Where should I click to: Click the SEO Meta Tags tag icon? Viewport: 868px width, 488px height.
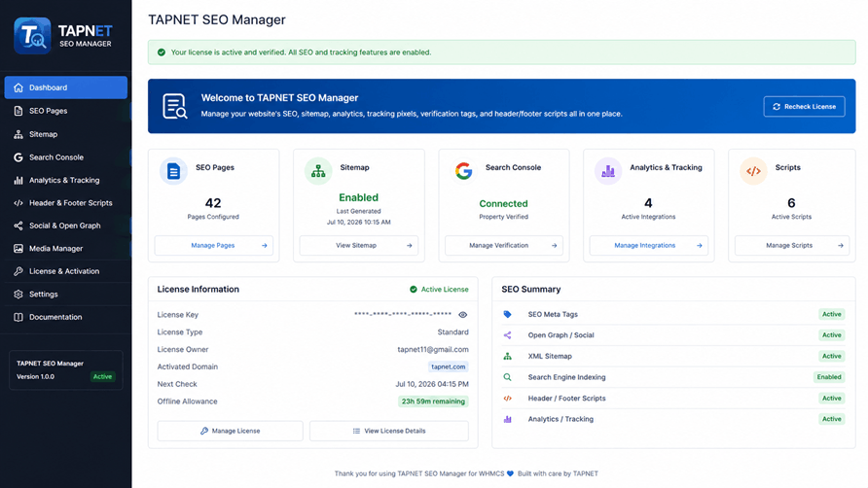coord(507,314)
